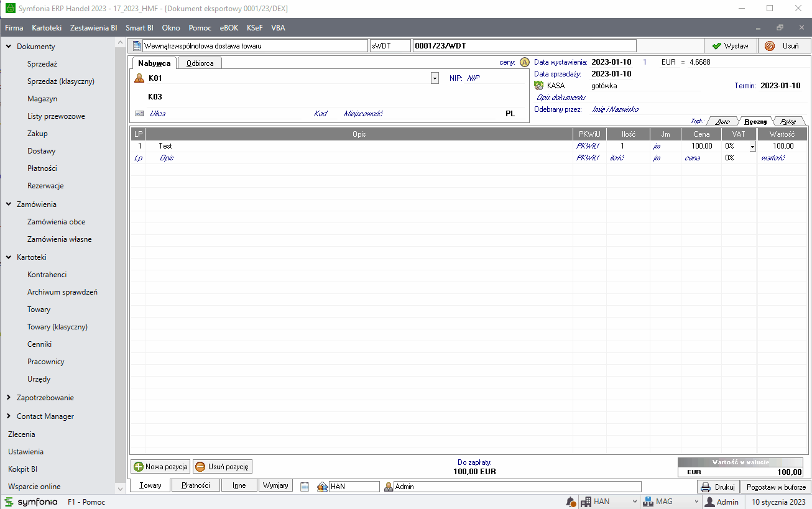The width and height of the screenshot is (812, 509).
Task: Click the buyer person icon next to K01
Action: (139, 78)
